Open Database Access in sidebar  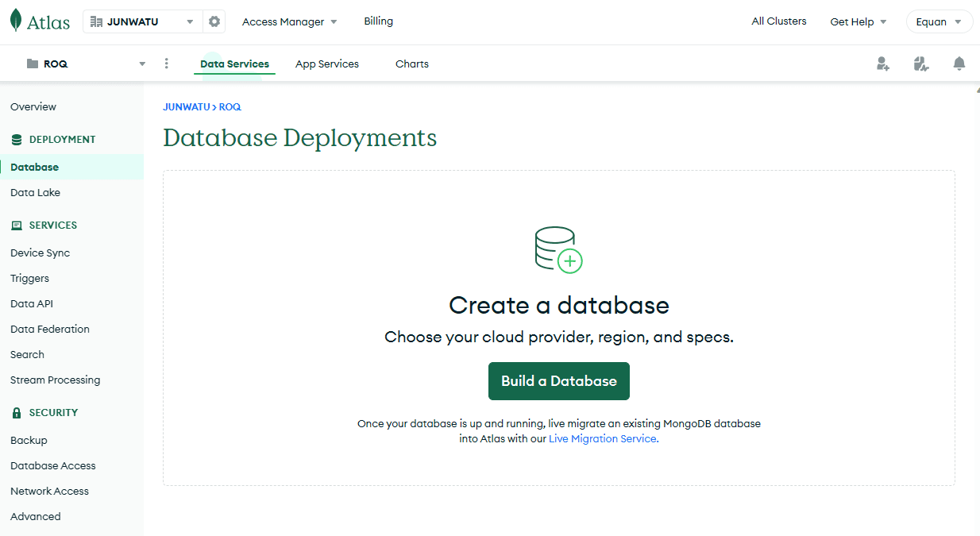coord(53,465)
